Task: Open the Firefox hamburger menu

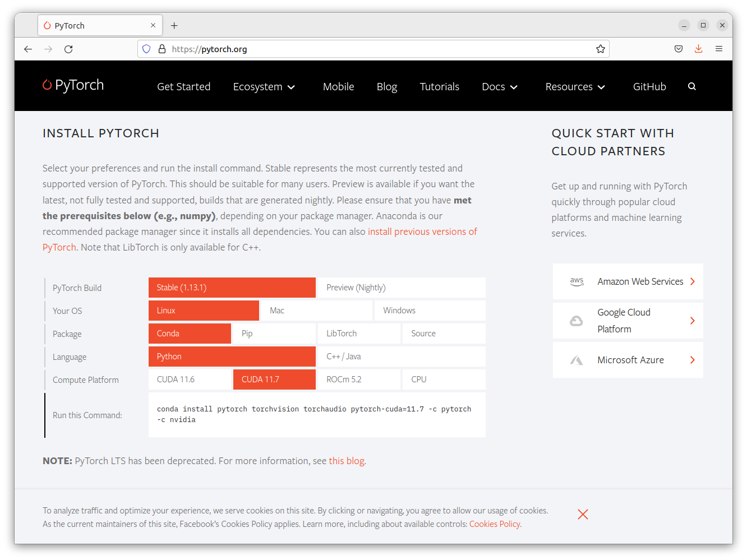Action: [x=719, y=49]
